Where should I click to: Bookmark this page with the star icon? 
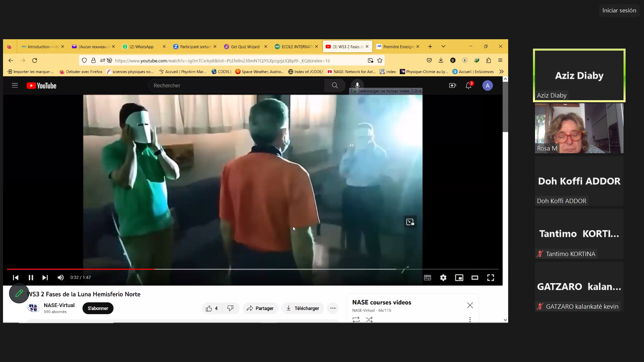pos(380,60)
